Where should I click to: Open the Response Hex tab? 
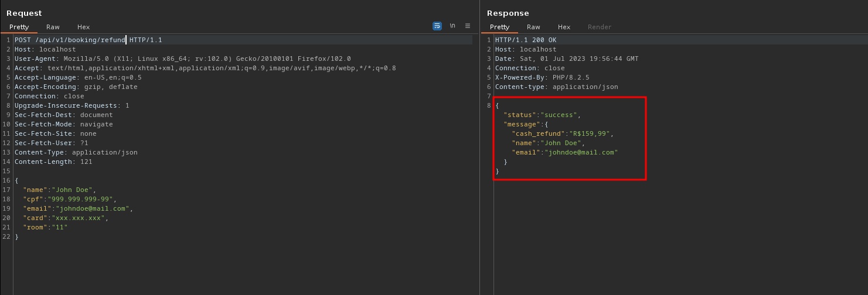tap(564, 27)
